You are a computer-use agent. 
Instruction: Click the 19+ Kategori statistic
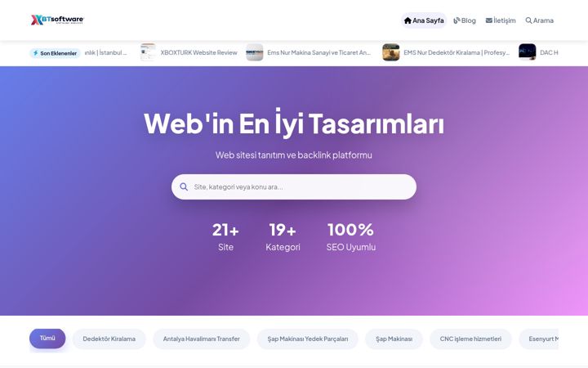283,237
